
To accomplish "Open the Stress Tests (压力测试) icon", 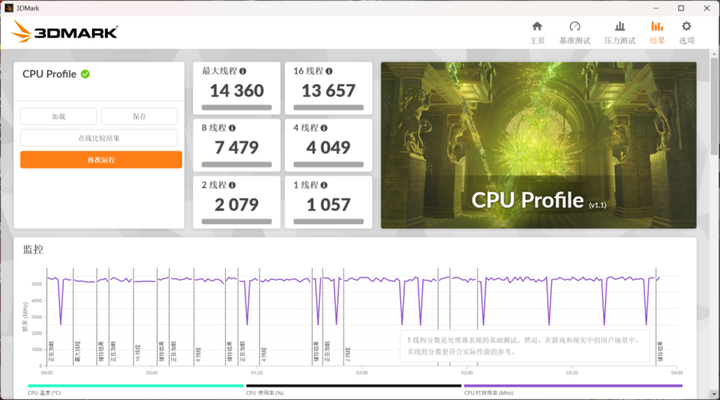I will [619, 27].
